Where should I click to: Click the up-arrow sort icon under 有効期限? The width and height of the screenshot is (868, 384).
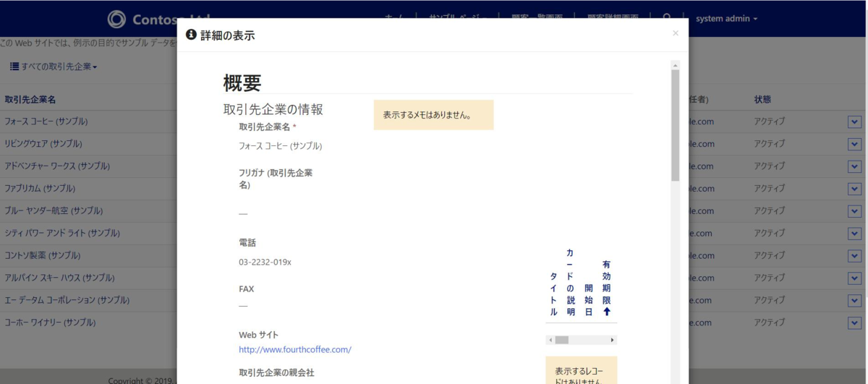[606, 312]
